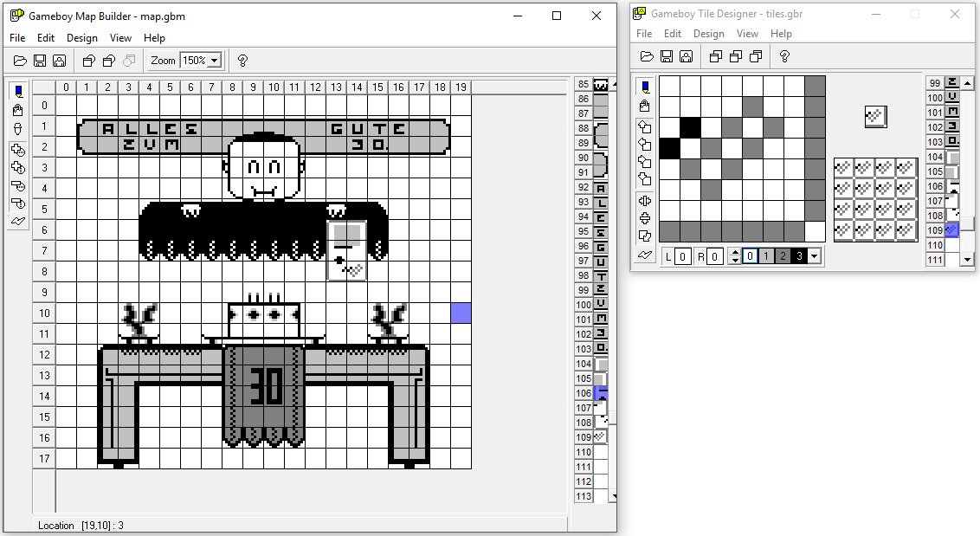Click the color set stepper arrows
Image resolution: width=980 pixels, height=536 pixels.
tap(735, 256)
